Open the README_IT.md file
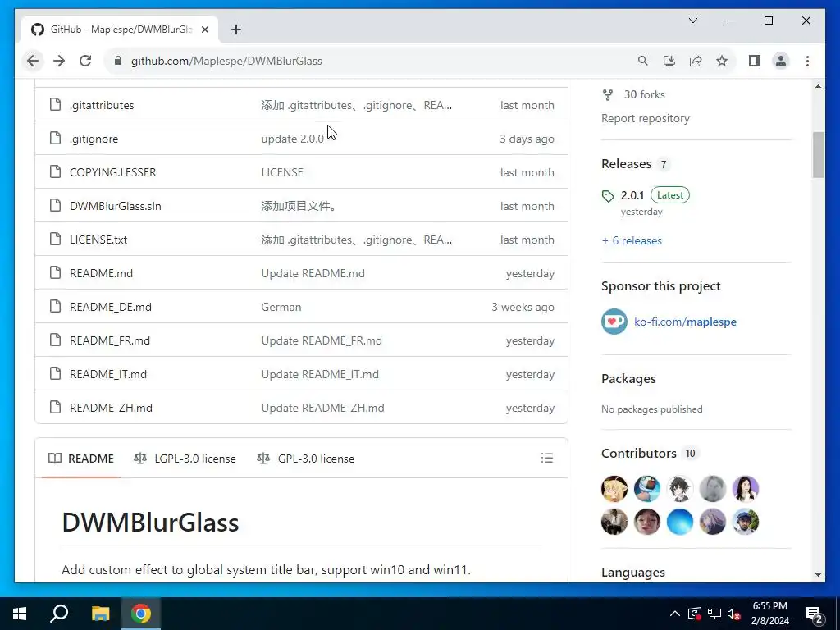 pyautogui.click(x=108, y=374)
